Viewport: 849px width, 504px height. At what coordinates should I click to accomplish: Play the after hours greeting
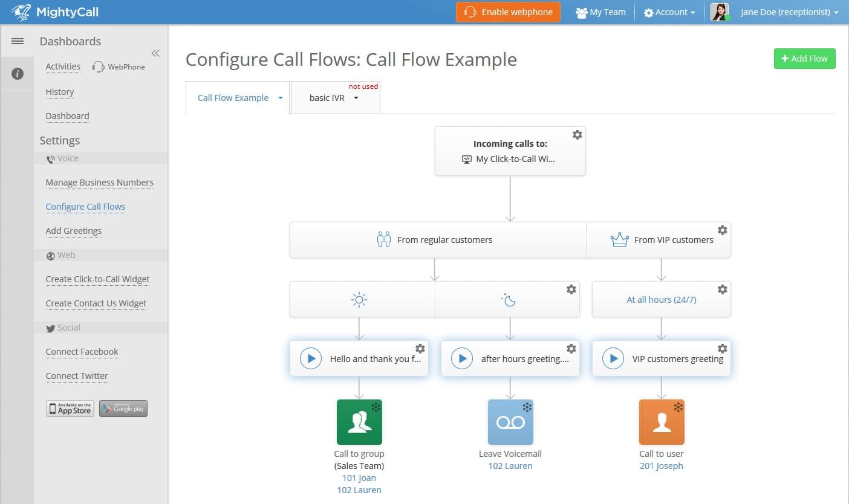coord(462,358)
